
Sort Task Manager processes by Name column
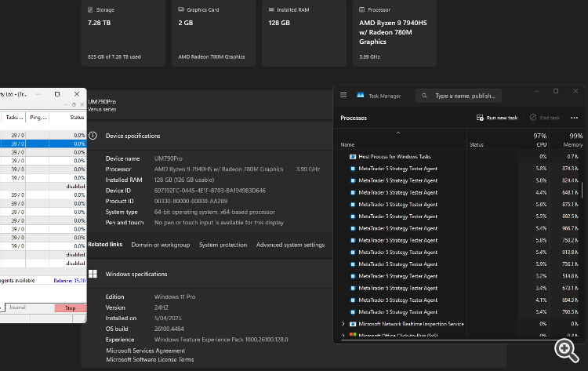point(347,144)
